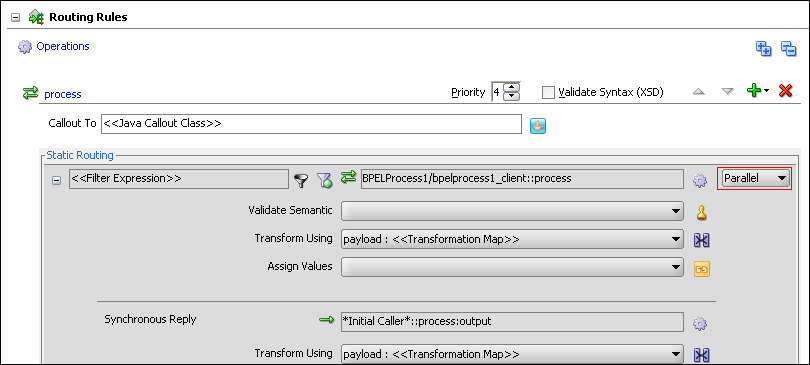Click the Validate Semantic label
Screen dimensions: 810x365
290,210
